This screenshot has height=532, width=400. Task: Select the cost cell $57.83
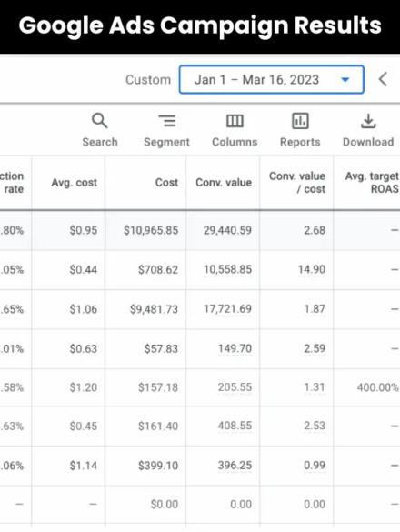click(161, 348)
